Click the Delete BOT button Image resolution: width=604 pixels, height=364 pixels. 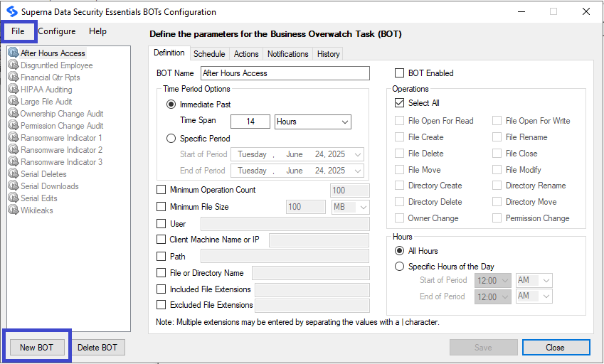(97, 348)
